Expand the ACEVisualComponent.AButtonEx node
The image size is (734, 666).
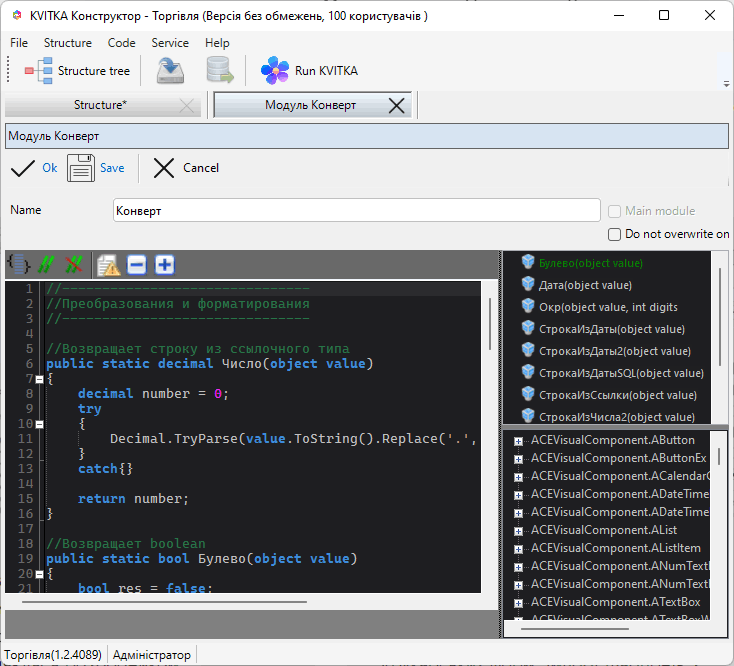point(518,459)
